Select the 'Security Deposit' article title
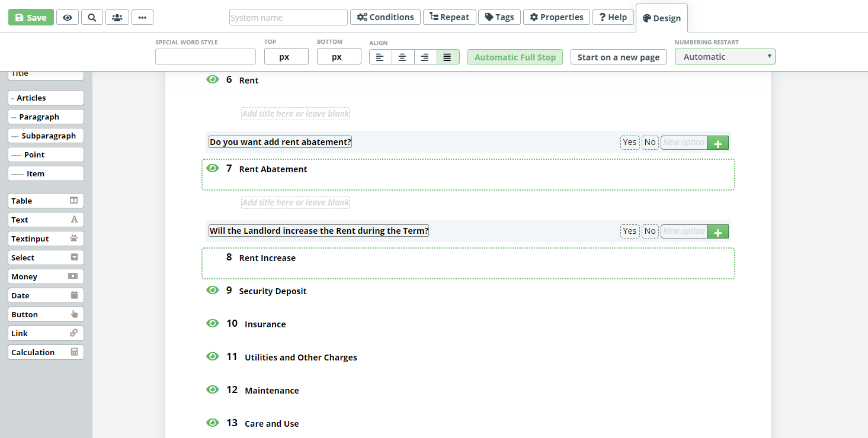This screenshot has width=868, height=438. 273,291
